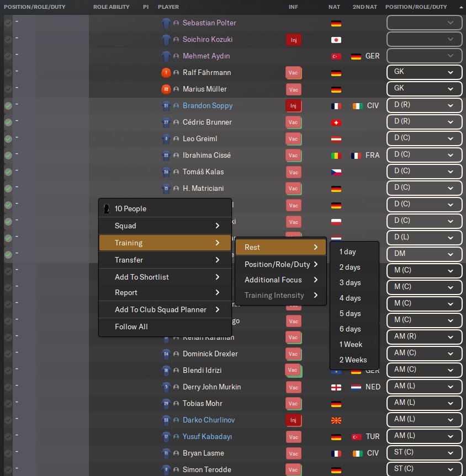The height and width of the screenshot is (476, 466).
Task: Click Marius Müller's number 32 shirt icon
Action: coord(166,89)
